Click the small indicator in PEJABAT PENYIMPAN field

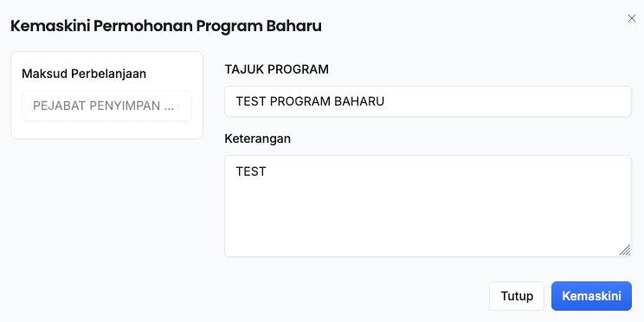(178, 106)
